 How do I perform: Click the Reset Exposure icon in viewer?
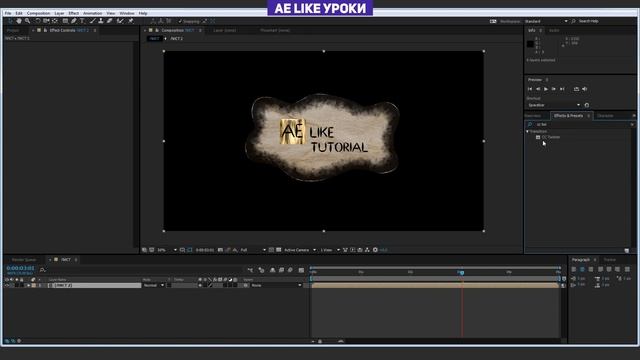[375, 250]
